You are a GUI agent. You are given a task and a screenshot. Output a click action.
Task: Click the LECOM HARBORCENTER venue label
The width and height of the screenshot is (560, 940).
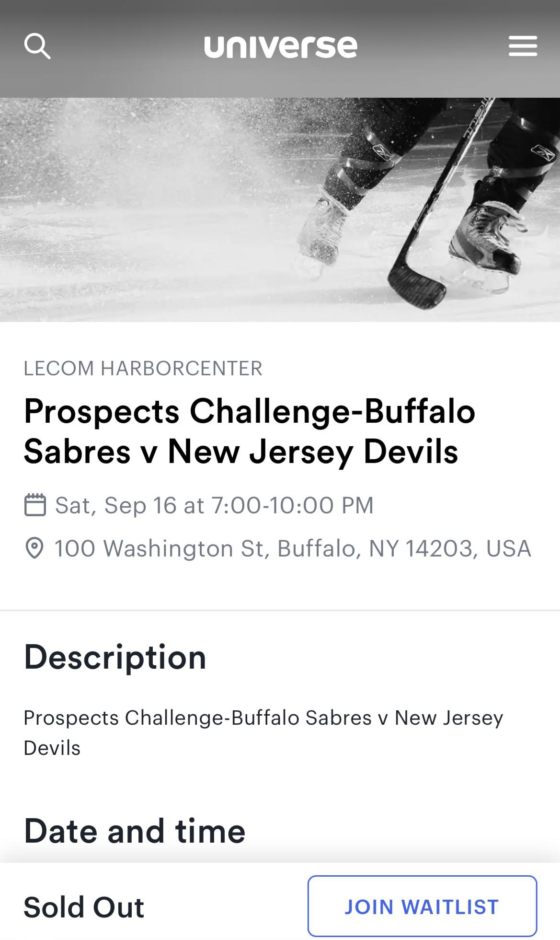pos(143,368)
